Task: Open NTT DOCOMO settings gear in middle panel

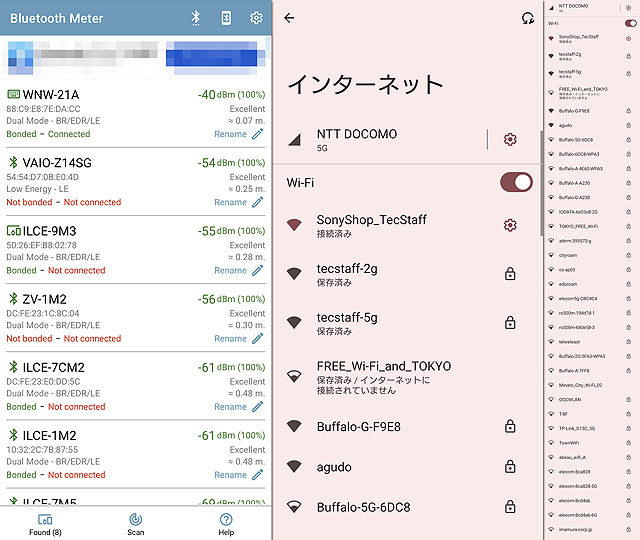Action: click(x=510, y=139)
